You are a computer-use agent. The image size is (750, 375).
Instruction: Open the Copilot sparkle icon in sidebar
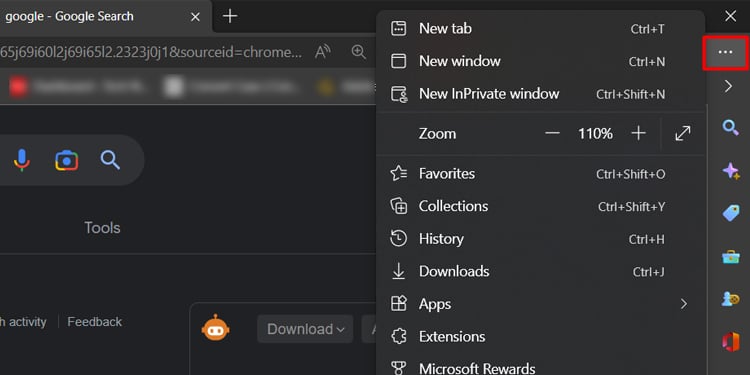coord(731,170)
